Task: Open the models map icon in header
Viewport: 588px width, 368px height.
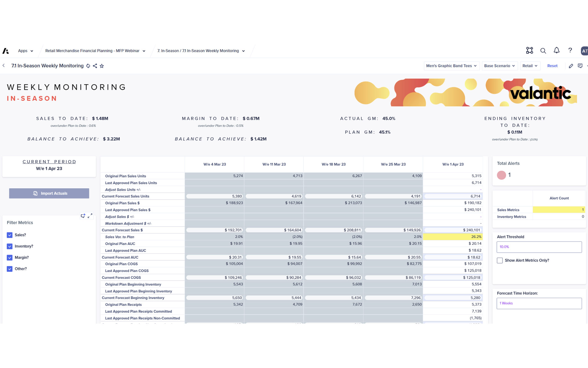Action: tap(529, 50)
